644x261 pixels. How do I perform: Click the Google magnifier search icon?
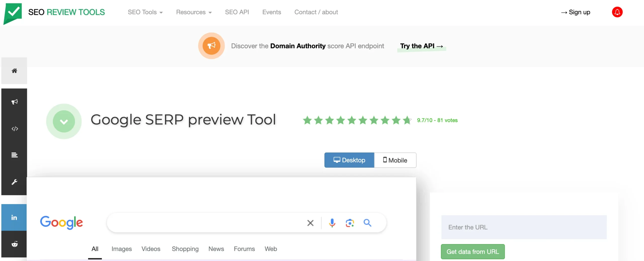click(x=367, y=223)
